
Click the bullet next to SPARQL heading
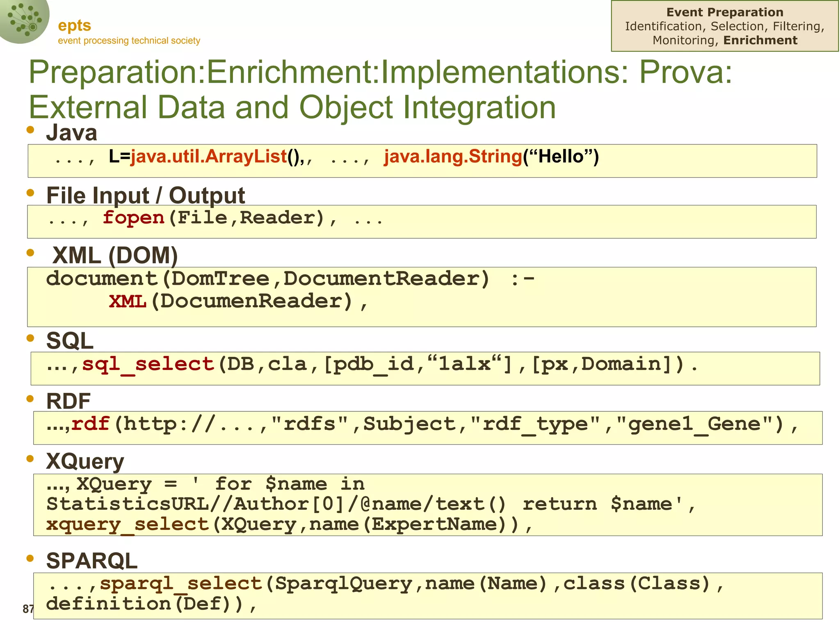[30, 558]
